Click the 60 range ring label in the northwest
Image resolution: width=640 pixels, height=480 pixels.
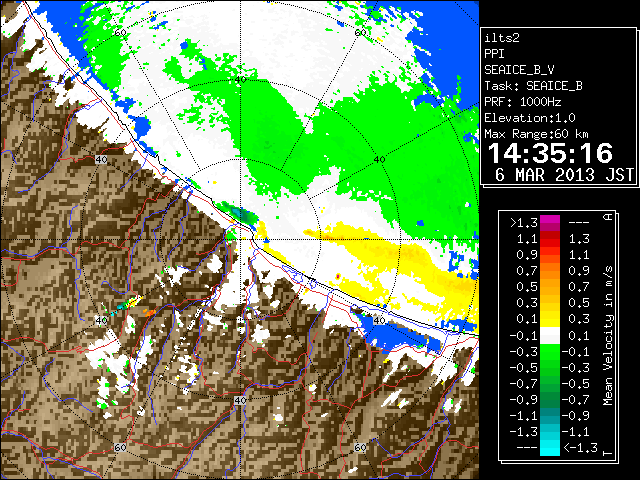click(120, 33)
